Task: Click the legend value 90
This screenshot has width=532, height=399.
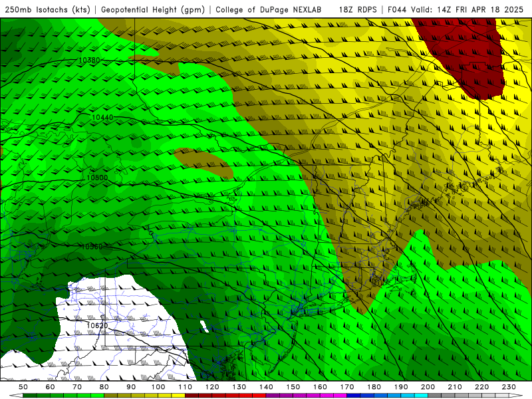Action: point(131,387)
